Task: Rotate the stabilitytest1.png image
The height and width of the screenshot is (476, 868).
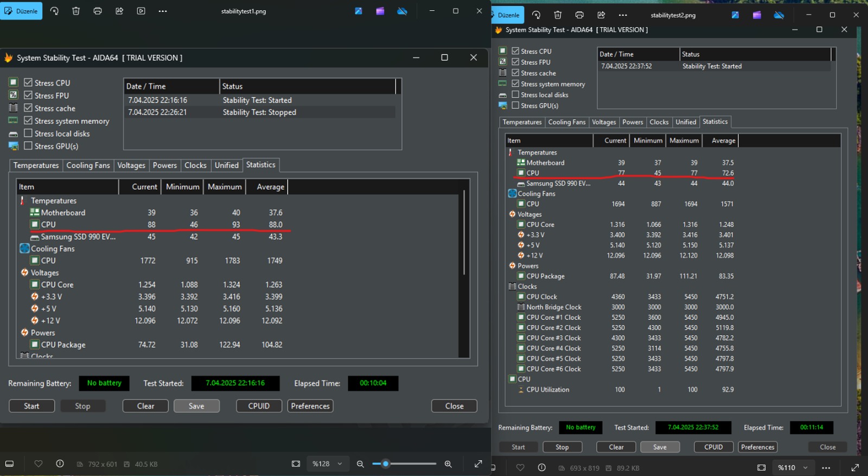Action: (x=54, y=11)
